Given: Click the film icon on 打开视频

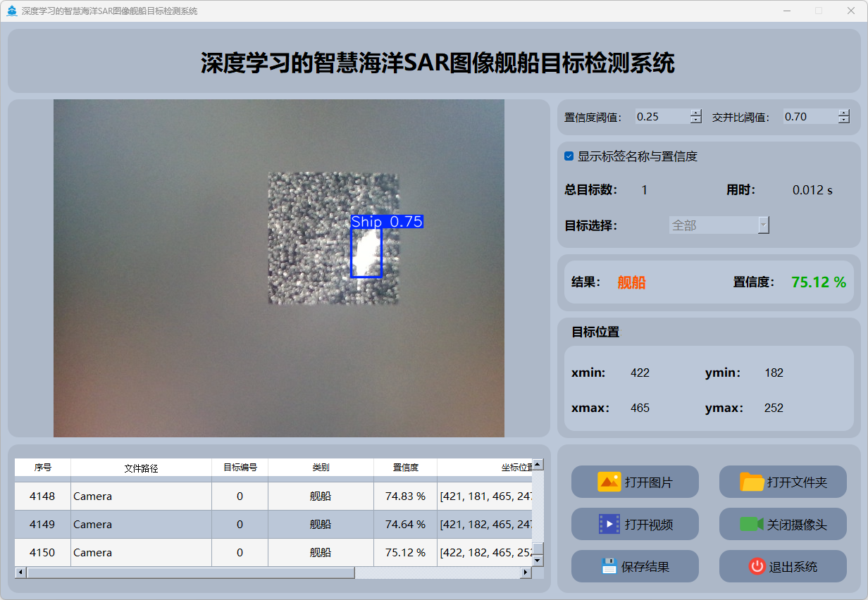Looking at the screenshot, I should 609,524.
